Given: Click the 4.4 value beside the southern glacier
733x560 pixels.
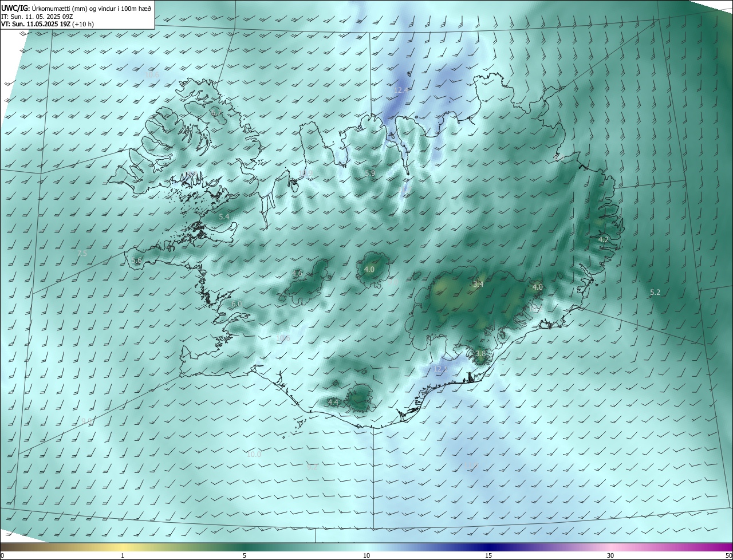Looking at the screenshot, I should [333, 402].
